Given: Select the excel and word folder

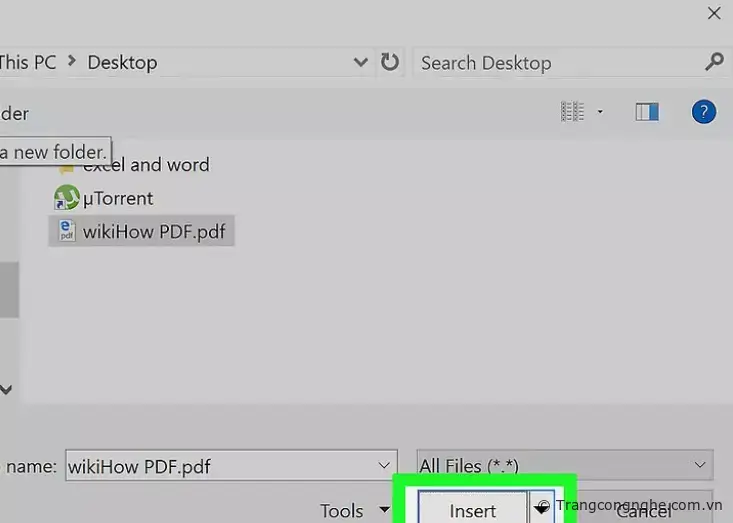Looking at the screenshot, I should coord(146,165).
